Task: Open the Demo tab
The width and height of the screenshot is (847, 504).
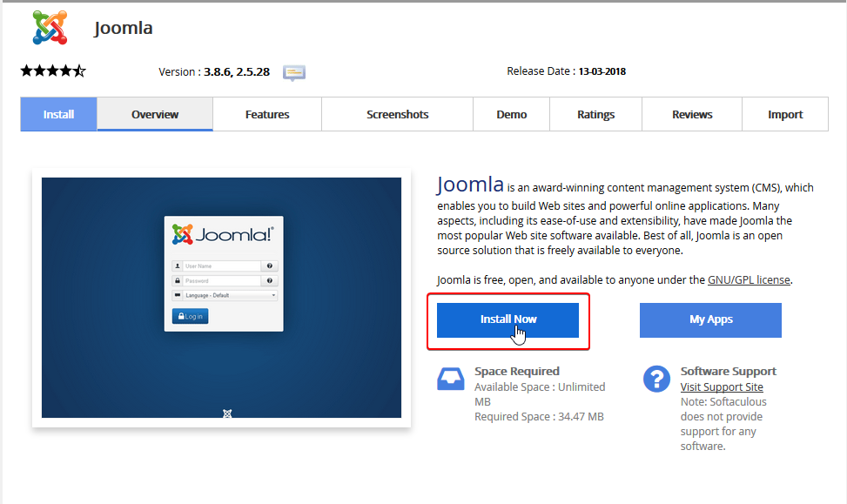Action: [512, 114]
